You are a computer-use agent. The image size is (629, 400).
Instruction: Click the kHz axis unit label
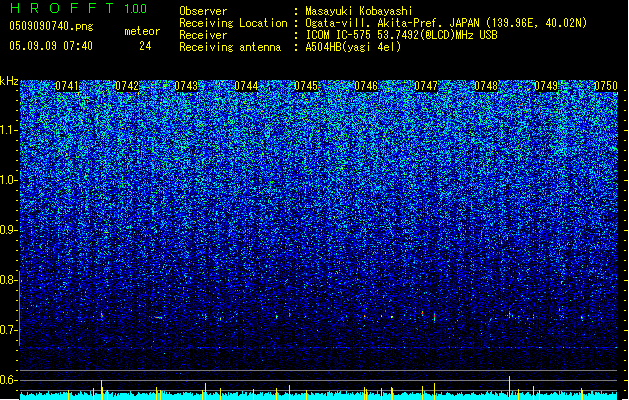click(9, 81)
